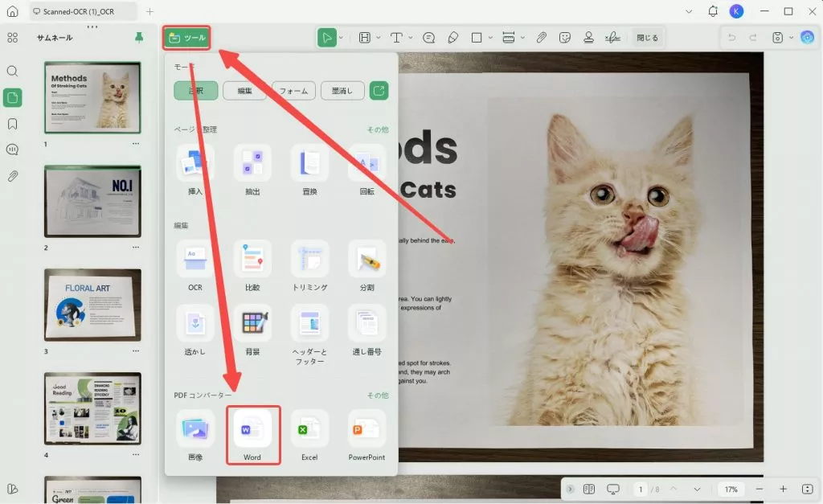Open the 背景 background tool

tap(252, 330)
